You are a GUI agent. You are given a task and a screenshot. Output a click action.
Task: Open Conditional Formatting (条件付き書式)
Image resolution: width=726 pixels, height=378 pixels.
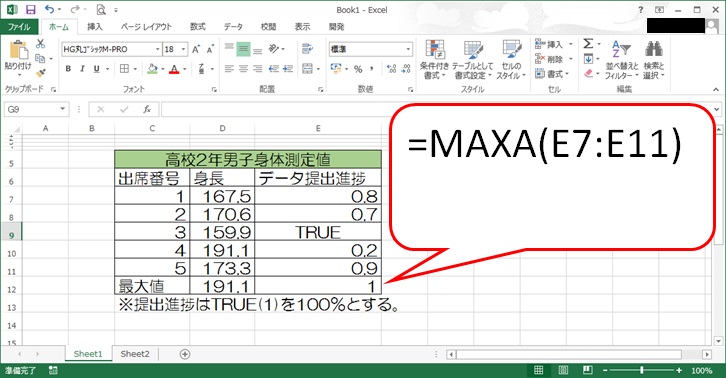(434, 59)
